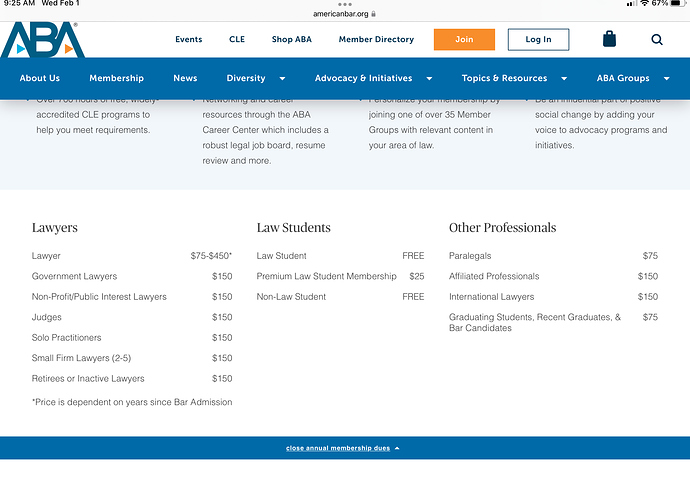Click the Law Students heading
Screen dimensions: 690x493
294,228
